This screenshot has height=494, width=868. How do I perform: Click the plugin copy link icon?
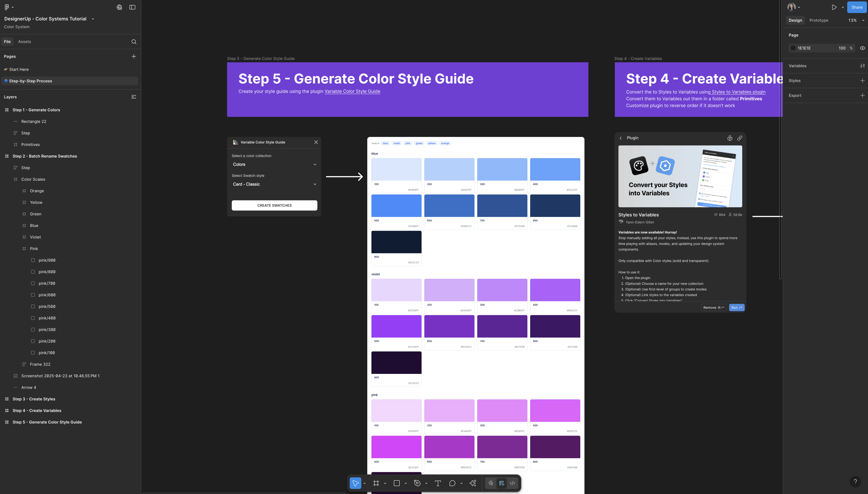coord(740,138)
